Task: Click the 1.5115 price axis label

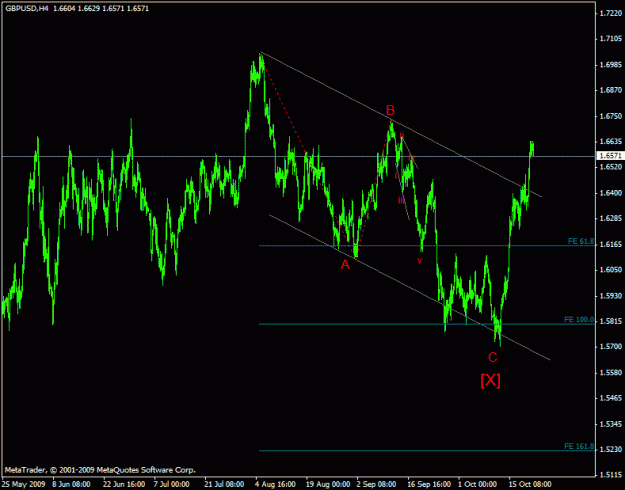Action: 611,475
